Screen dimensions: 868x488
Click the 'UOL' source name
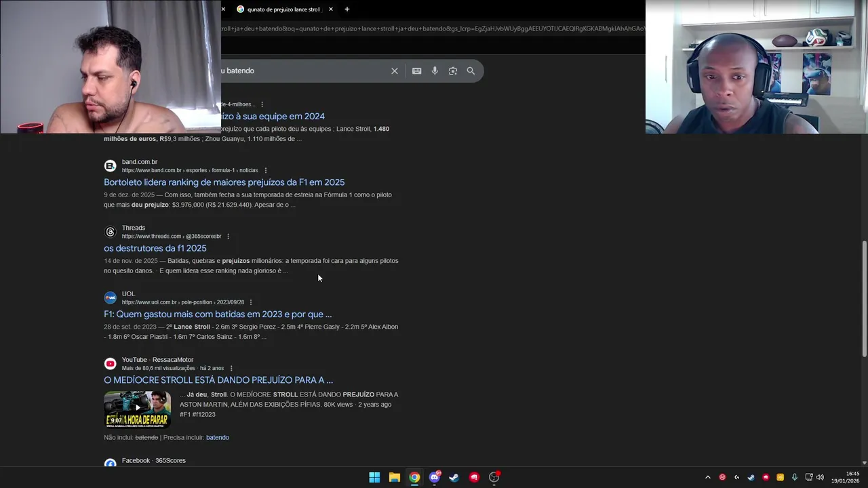pyautogui.click(x=128, y=294)
